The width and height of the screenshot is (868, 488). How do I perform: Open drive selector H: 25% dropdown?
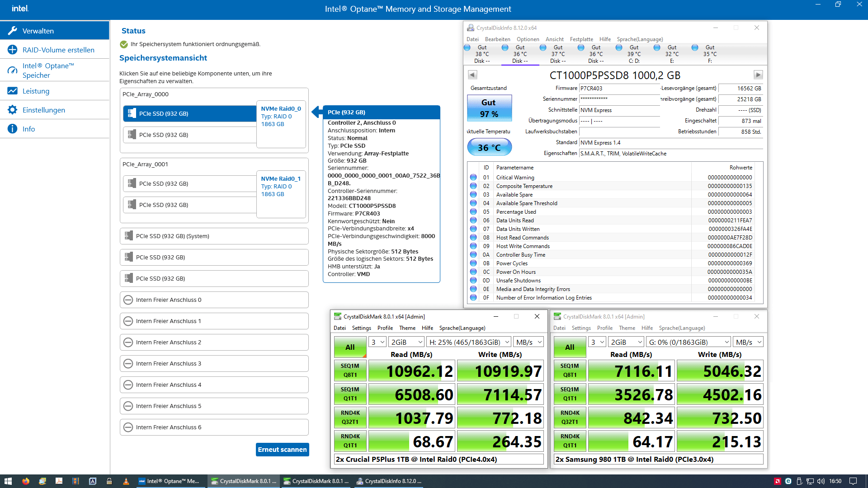point(469,342)
